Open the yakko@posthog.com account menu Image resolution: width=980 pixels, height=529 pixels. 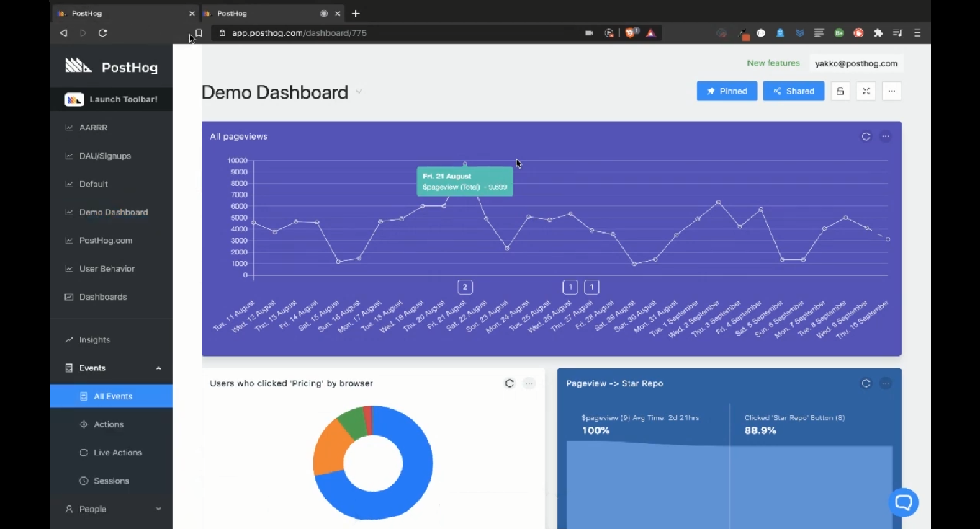(x=856, y=63)
